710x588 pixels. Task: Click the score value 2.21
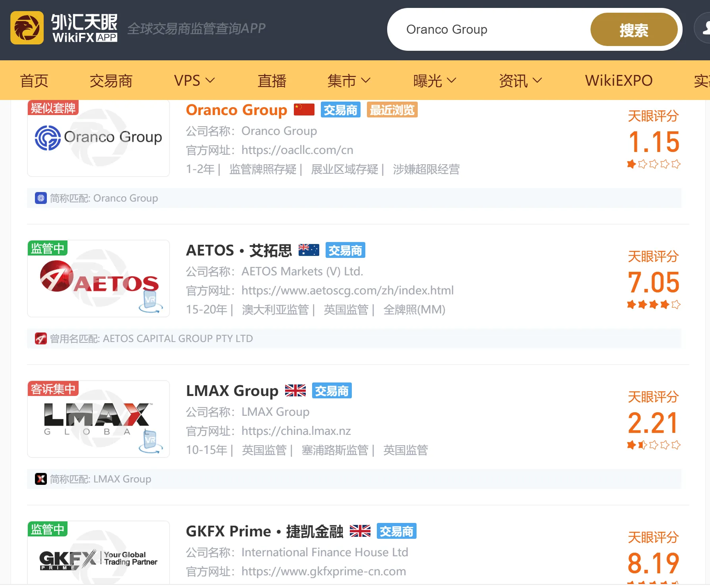click(x=654, y=423)
